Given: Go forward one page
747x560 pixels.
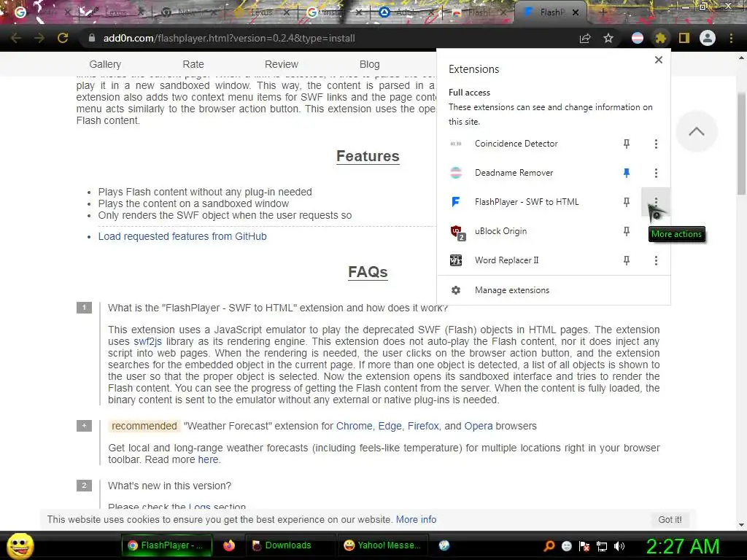Looking at the screenshot, I should tap(39, 38).
